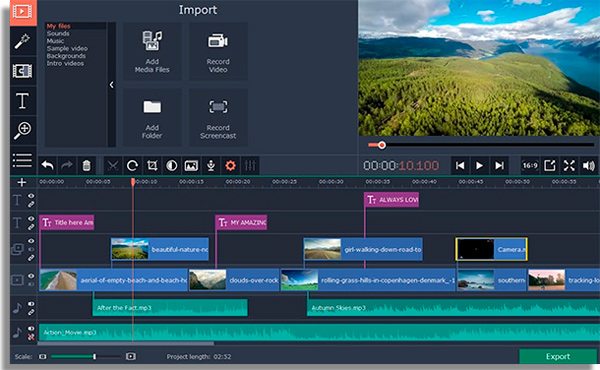Toggle link on overlay video track

point(31,258)
